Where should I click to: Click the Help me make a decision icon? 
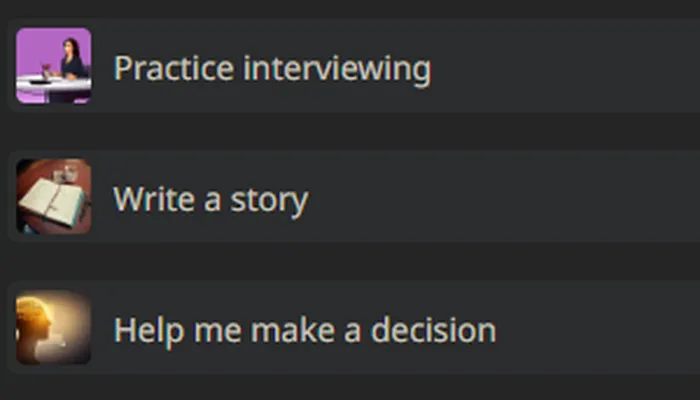click(x=53, y=328)
